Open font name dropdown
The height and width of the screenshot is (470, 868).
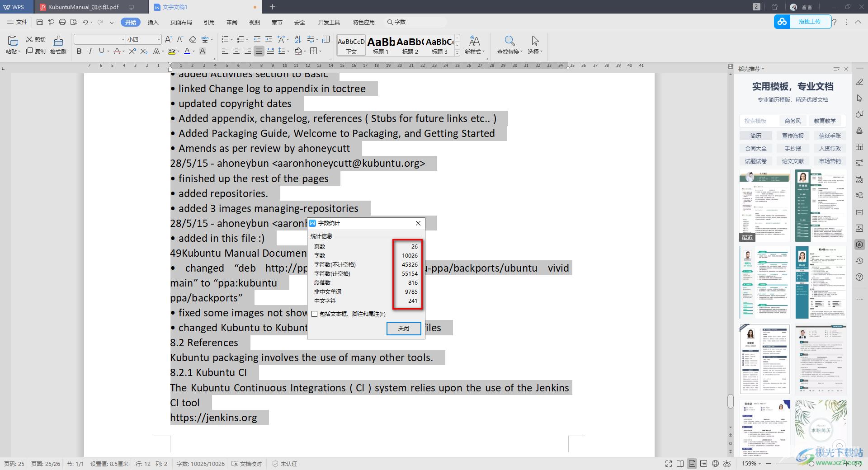tap(123, 39)
